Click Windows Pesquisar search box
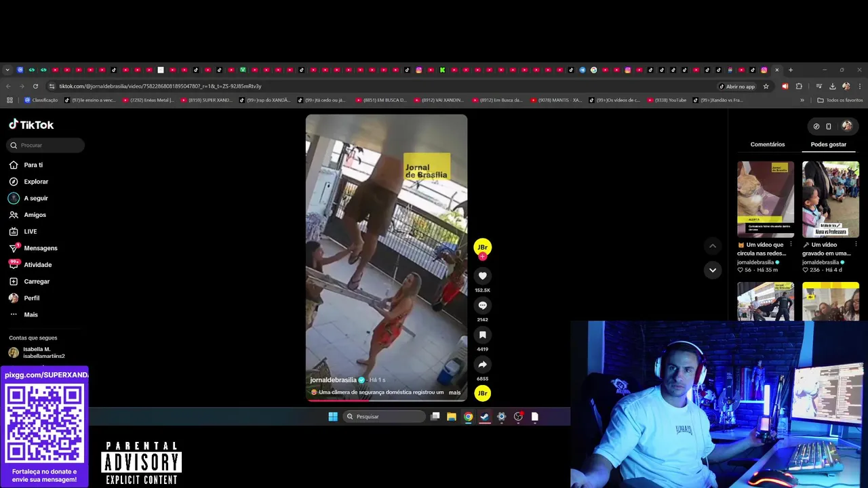The width and height of the screenshot is (868, 488). click(384, 416)
